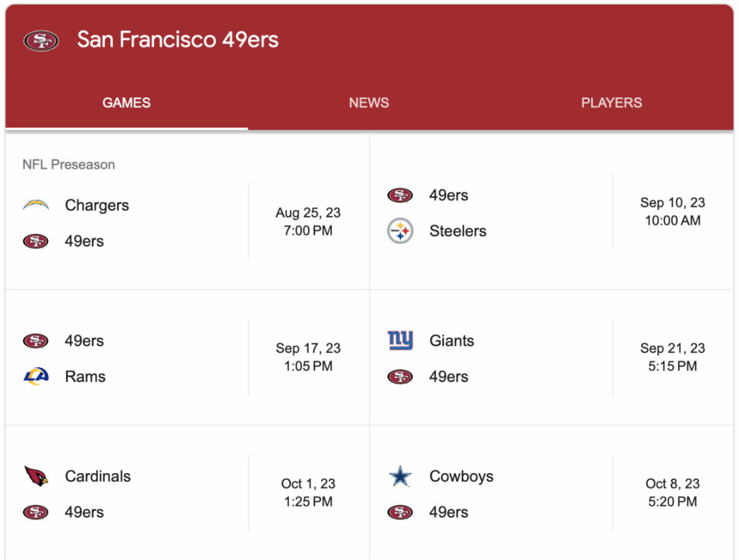Image resolution: width=739 pixels, height=560 pixels.
Task: Switch to the GAMES tab
Action: click(x=126, y=103)
